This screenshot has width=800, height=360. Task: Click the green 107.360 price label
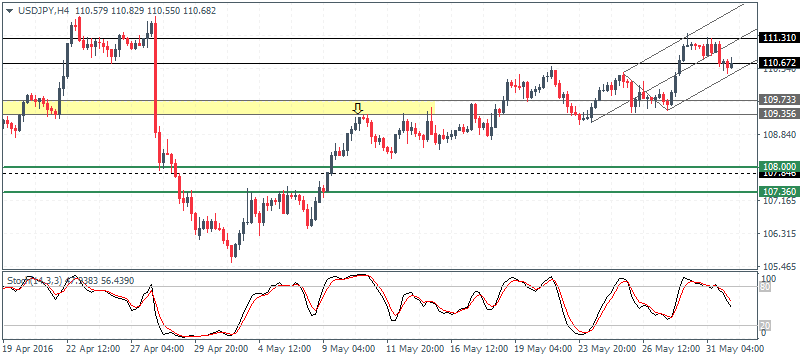779,192
